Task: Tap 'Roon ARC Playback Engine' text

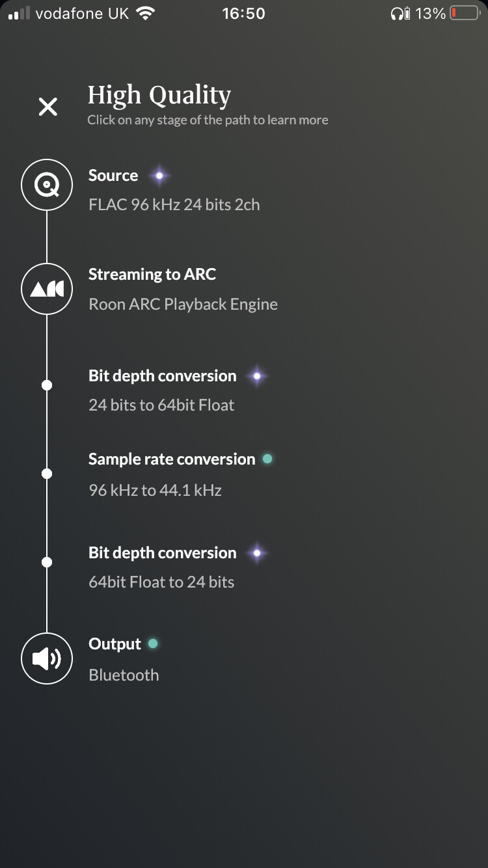Action: tap(183, 305)
